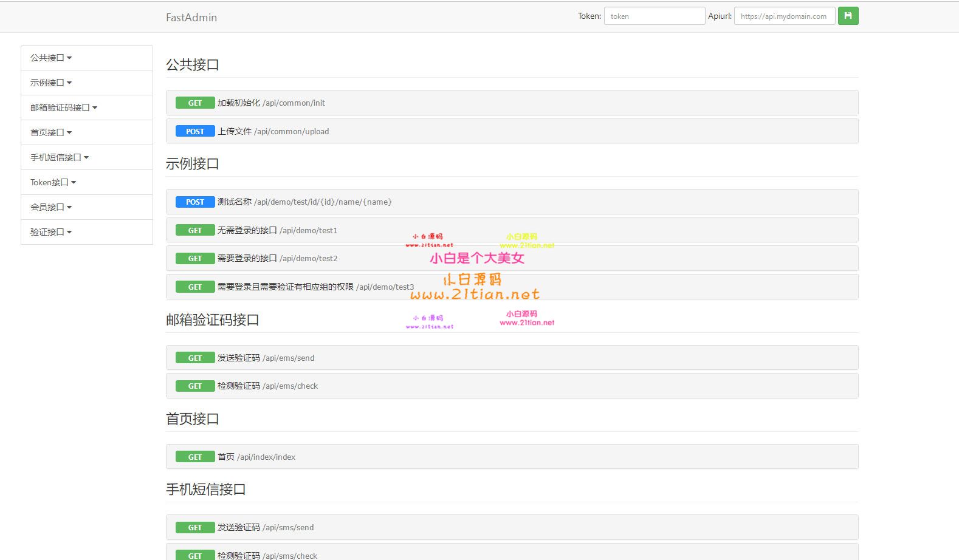The width and height of the screenshot is (959, 560).
Task: Open the 需要登录的接口 /api/demo/test2 row
Action: click(x=512, y=258)
